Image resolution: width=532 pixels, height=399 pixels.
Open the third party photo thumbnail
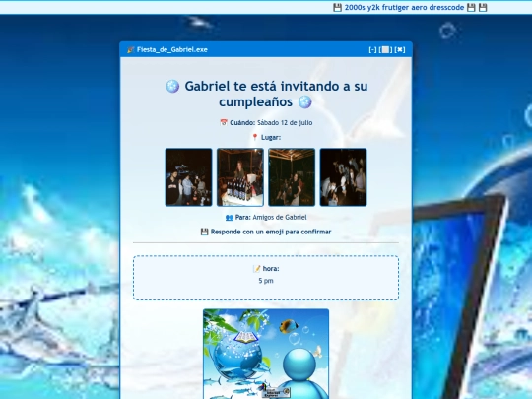(x=292, y=177)
